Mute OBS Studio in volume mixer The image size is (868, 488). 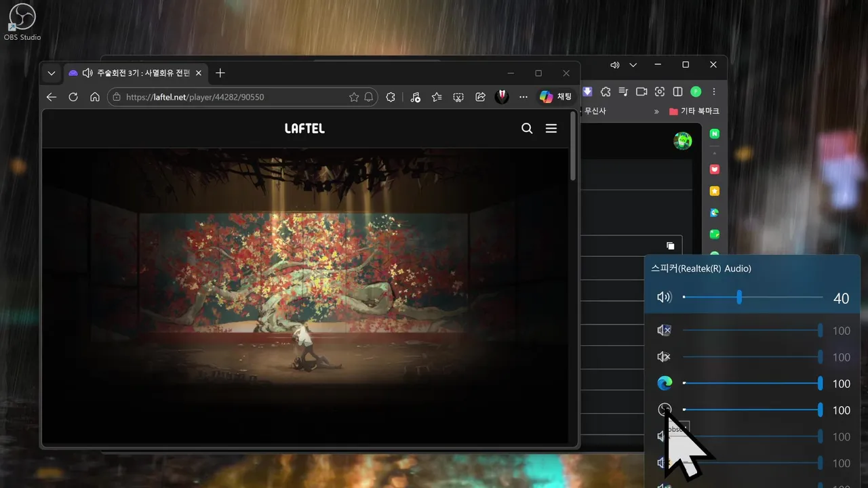coord(665,410)
